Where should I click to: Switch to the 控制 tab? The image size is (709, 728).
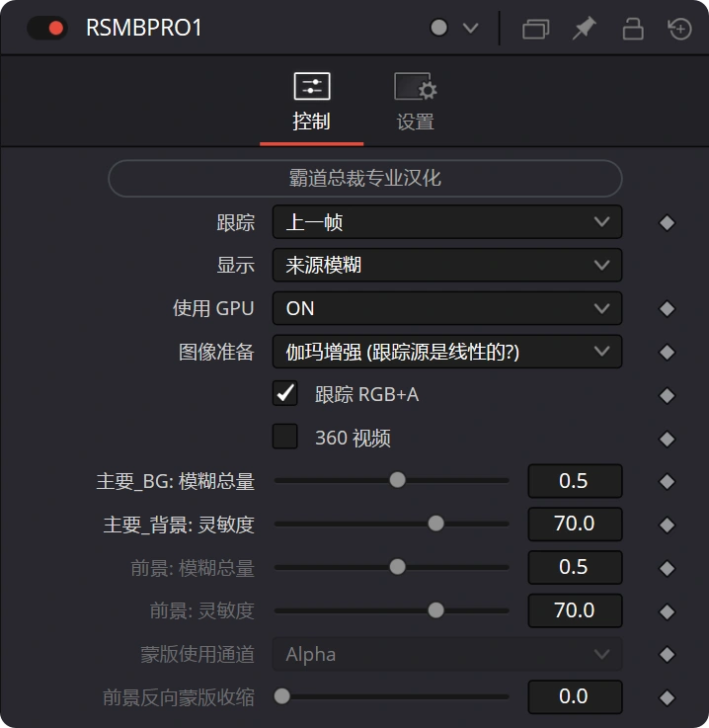tap(312, 103)
